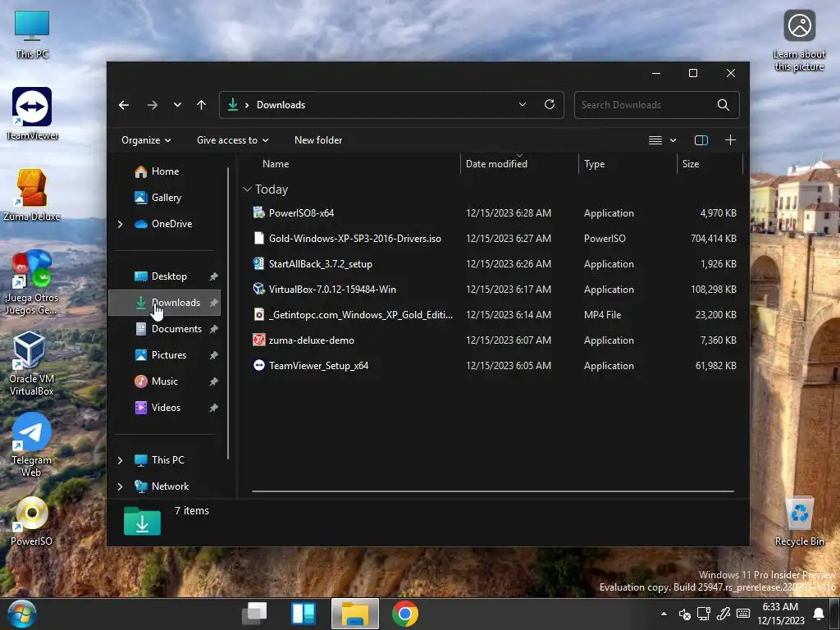Expand the address bar history dropdown
This screenshot has width=840, height=630.
pyautogui.click(x=523, y=104)
